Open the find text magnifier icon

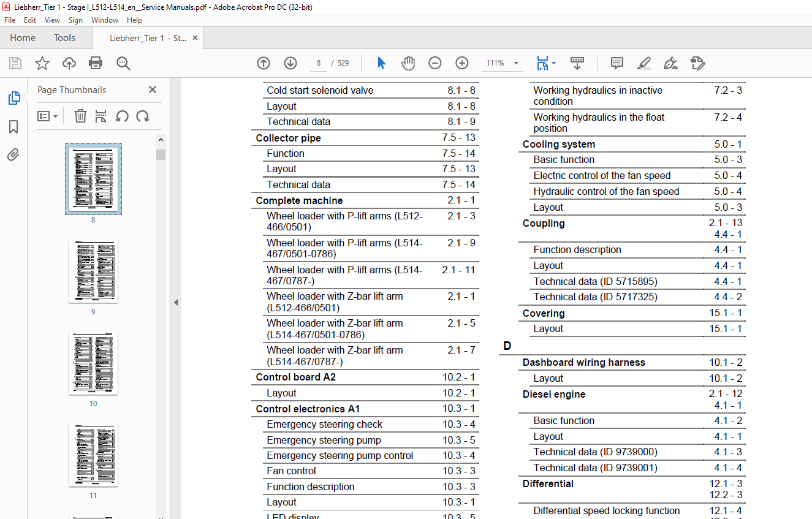(x=123, y=63)
